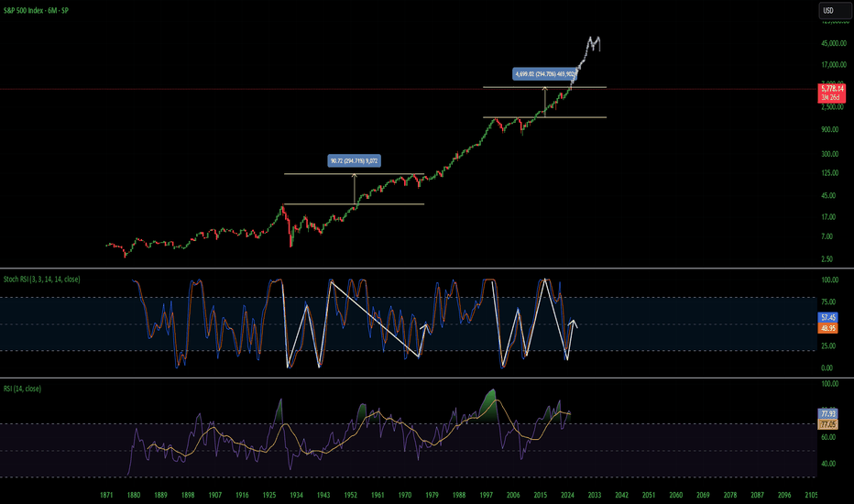
Task: Click the 125.00 price axis label
Action: pyautogui.click(x=830, y=173)
